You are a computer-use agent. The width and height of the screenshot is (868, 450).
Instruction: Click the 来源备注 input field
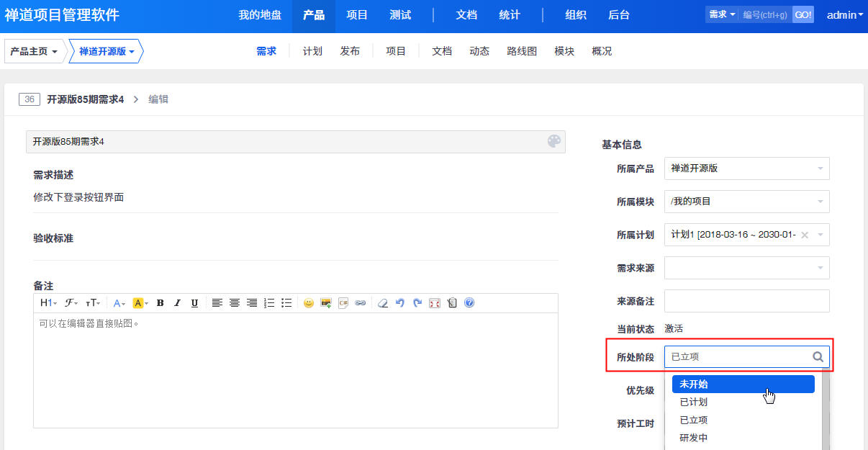(746, 300)
